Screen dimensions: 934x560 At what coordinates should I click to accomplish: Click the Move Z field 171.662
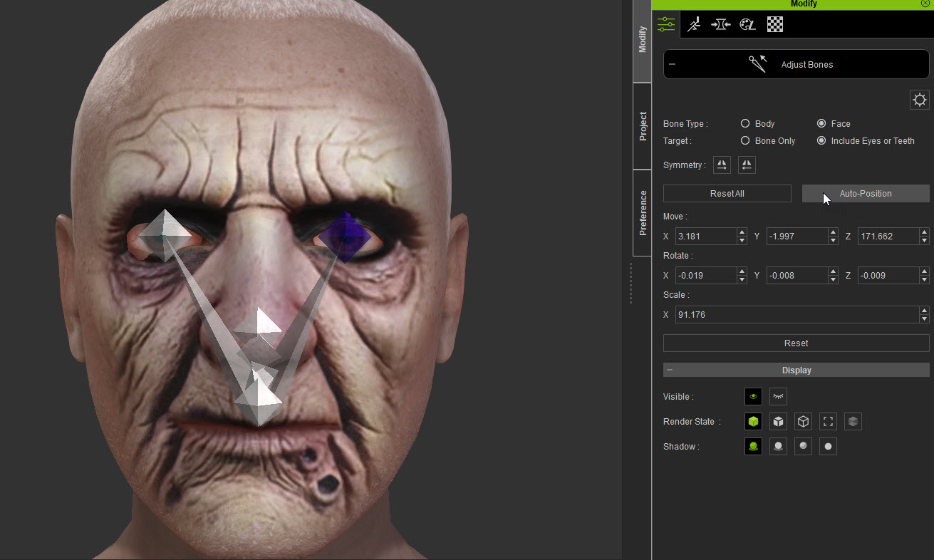pyautogui.click(x=888, y=236)
